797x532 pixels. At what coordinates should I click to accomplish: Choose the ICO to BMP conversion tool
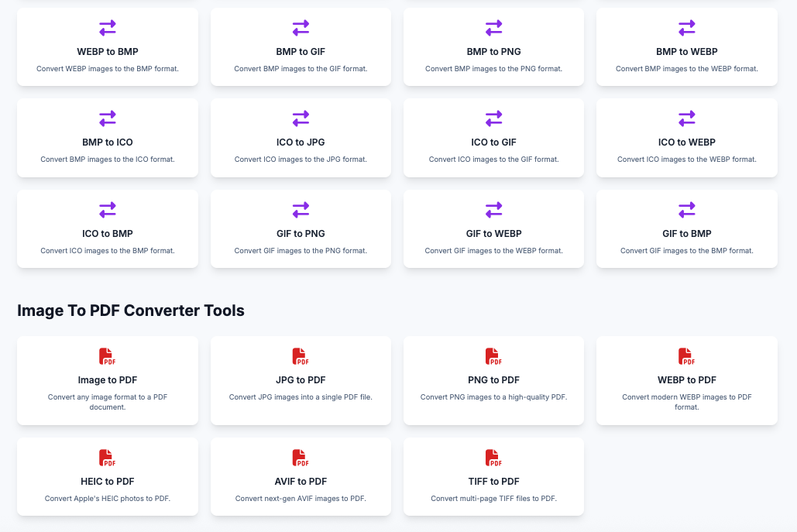point(107,228)
